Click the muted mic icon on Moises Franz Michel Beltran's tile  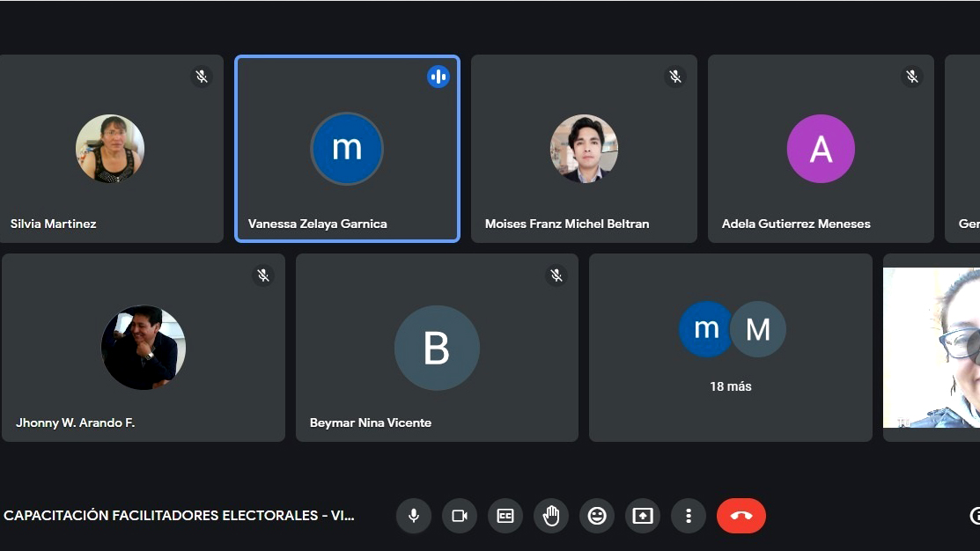675,77
